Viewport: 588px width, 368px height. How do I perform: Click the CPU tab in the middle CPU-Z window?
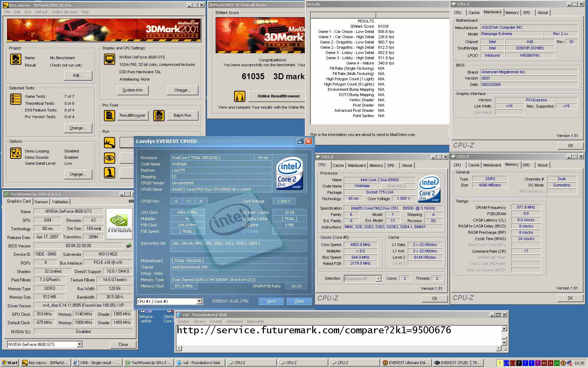tap(322, 165)
